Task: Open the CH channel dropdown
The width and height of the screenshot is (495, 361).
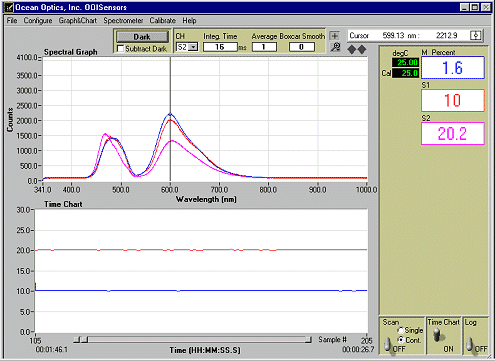Action: click(x=193, y=47)
